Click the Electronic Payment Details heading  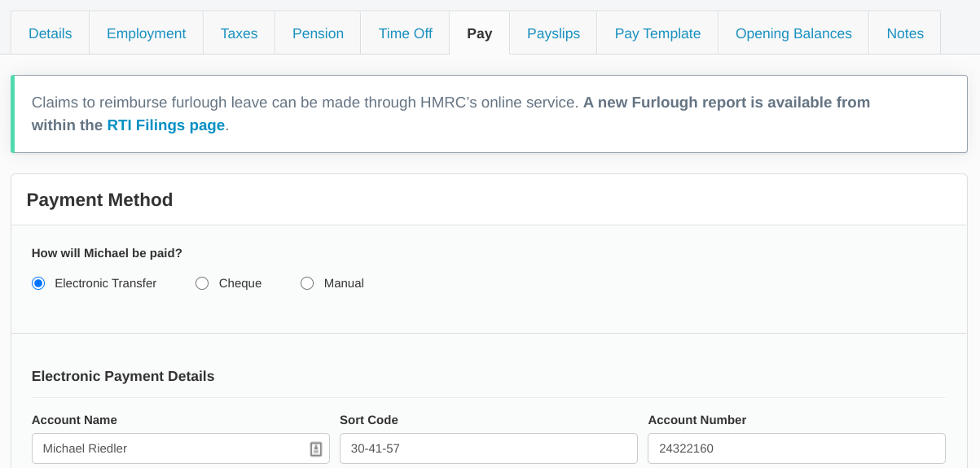coord(123,376)
